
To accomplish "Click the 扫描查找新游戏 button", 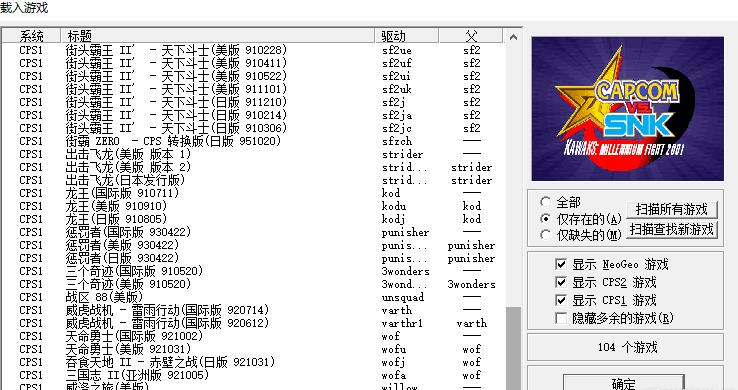I will coord(672,230).
